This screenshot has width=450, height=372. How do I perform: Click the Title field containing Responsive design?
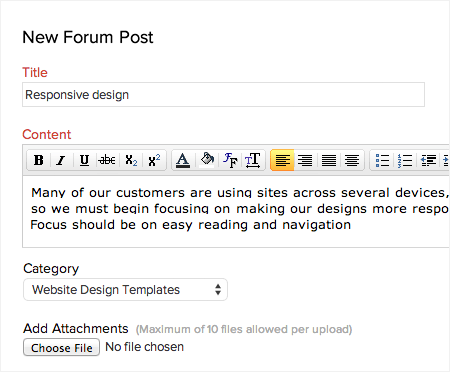click(223, 95)
